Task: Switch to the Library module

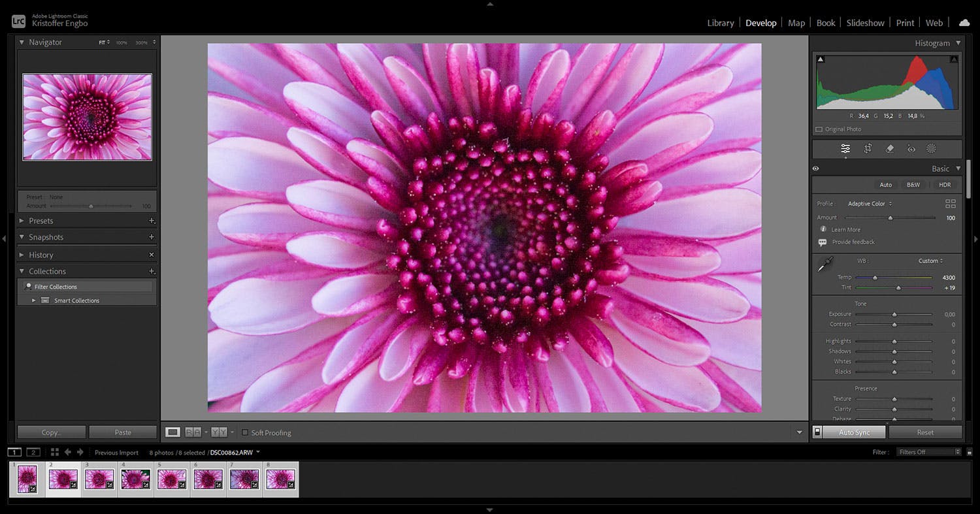Action: 720,23
